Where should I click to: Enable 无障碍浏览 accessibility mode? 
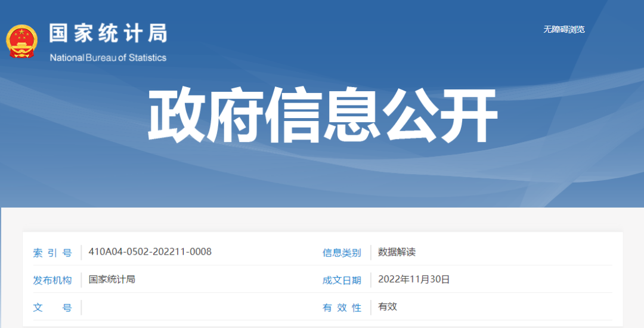563,29
